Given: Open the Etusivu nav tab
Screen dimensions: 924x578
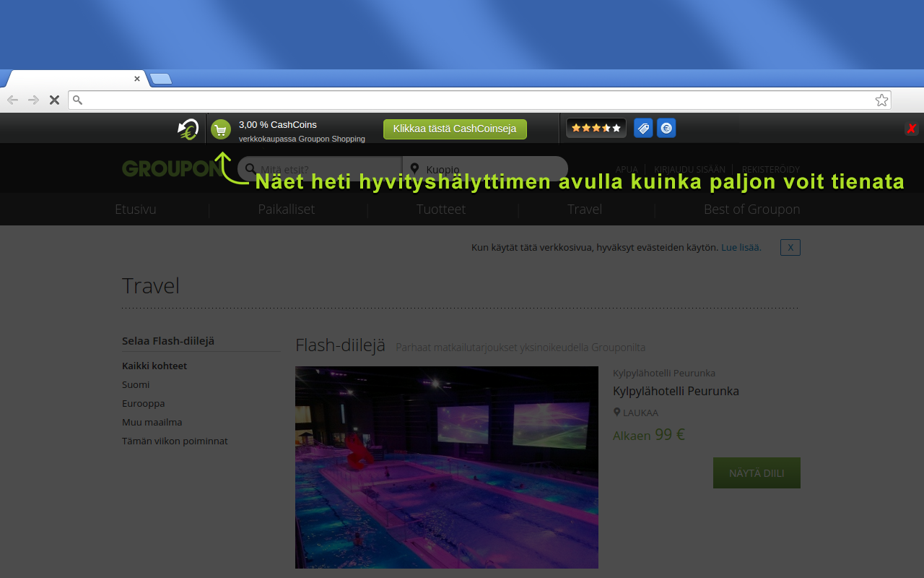Looking at the screenshot, I should click(136, 210).
